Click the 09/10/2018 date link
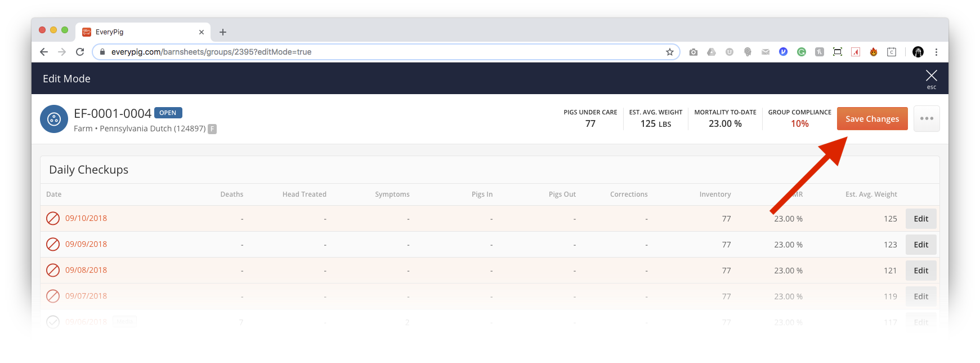 click(86, 218)
